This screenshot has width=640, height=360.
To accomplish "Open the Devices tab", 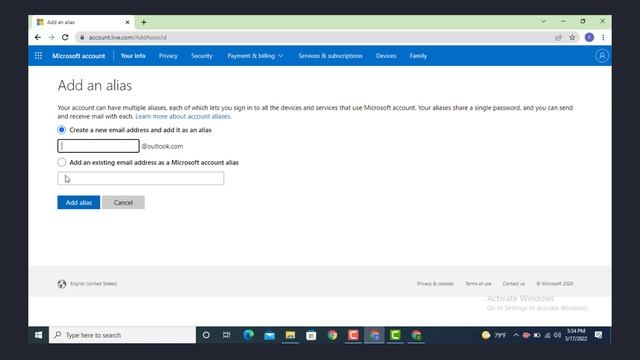I will coord(386,56).
